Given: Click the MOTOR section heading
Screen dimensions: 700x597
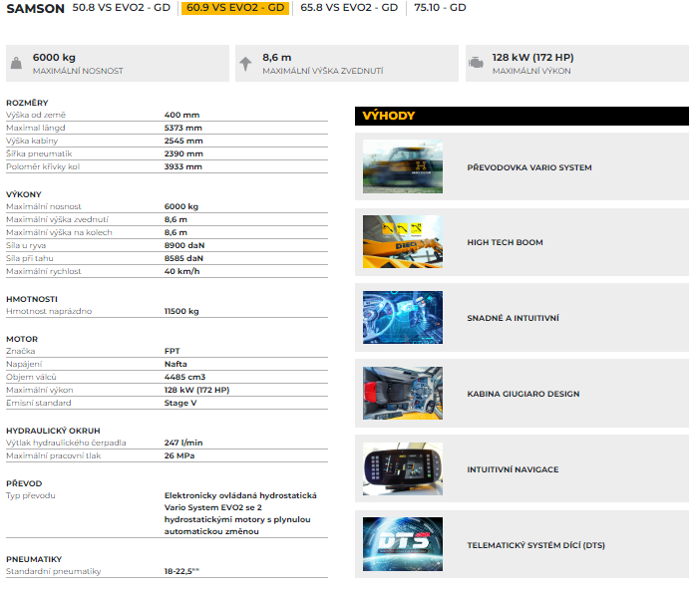Looking at the screenshot, I should [x=22, y=339].
